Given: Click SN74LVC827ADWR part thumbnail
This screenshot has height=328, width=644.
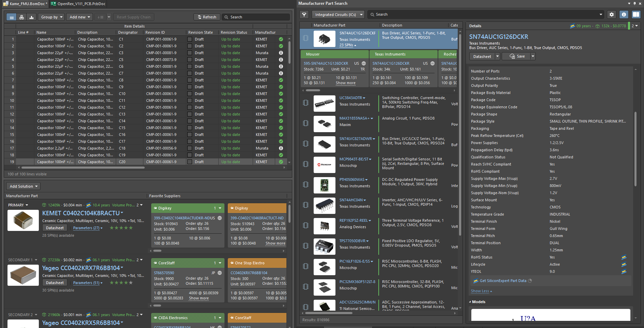Looking at the screenshot, I should (x=324, y=144).
